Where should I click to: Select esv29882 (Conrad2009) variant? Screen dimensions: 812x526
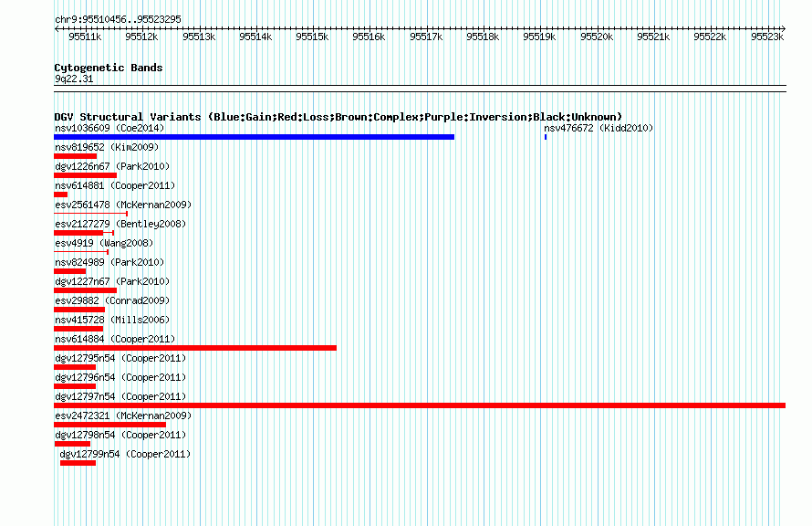(112, 300)
